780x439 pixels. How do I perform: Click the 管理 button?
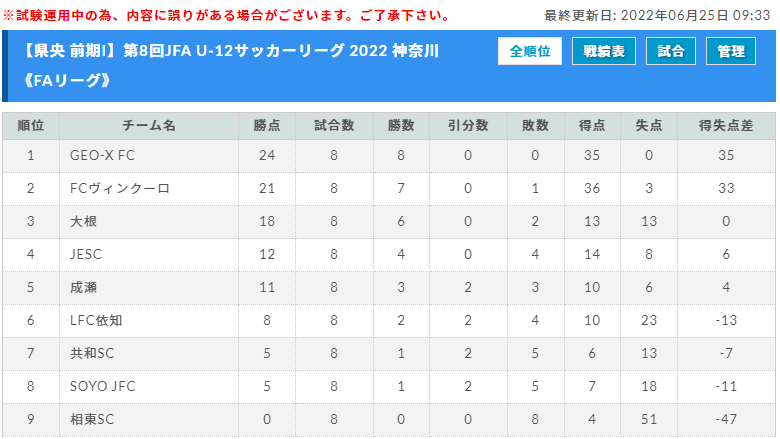pos(731,51)
